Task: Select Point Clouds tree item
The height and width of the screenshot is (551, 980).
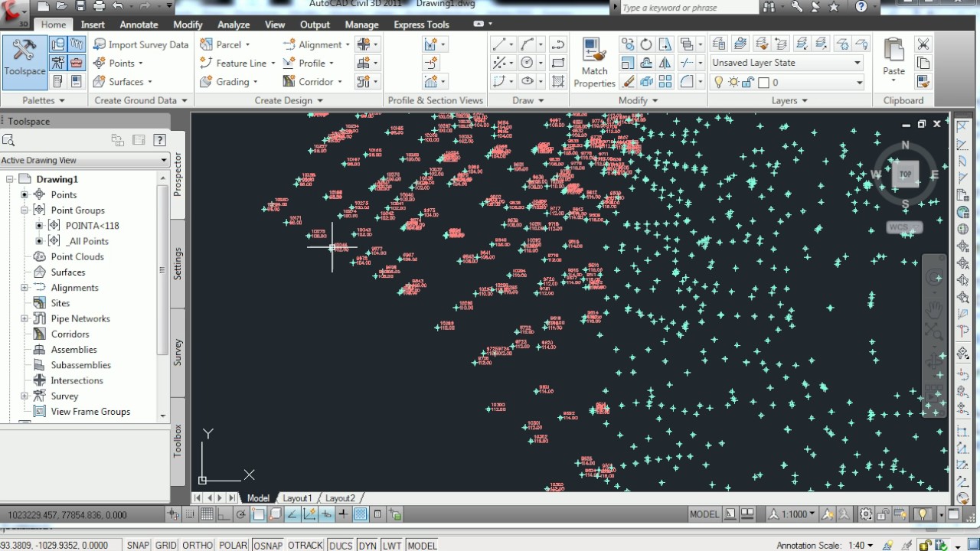Action: tap(77, 256)
